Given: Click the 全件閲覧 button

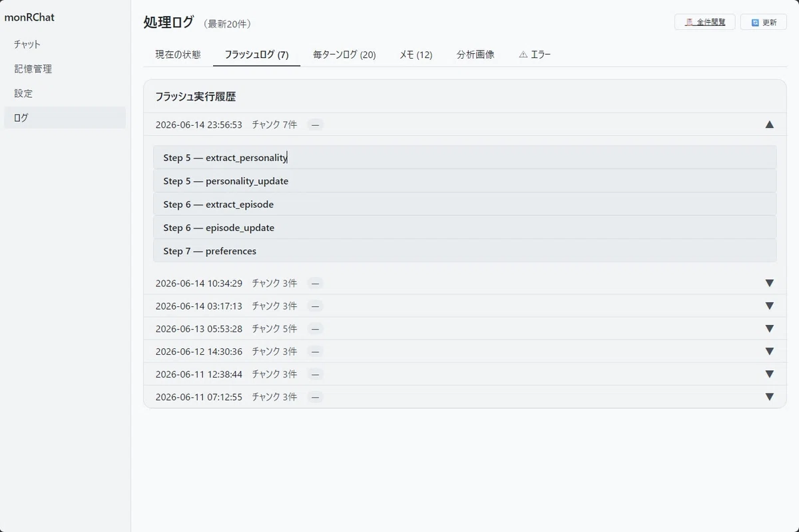Looking at the screenshot, I should 704,22.
